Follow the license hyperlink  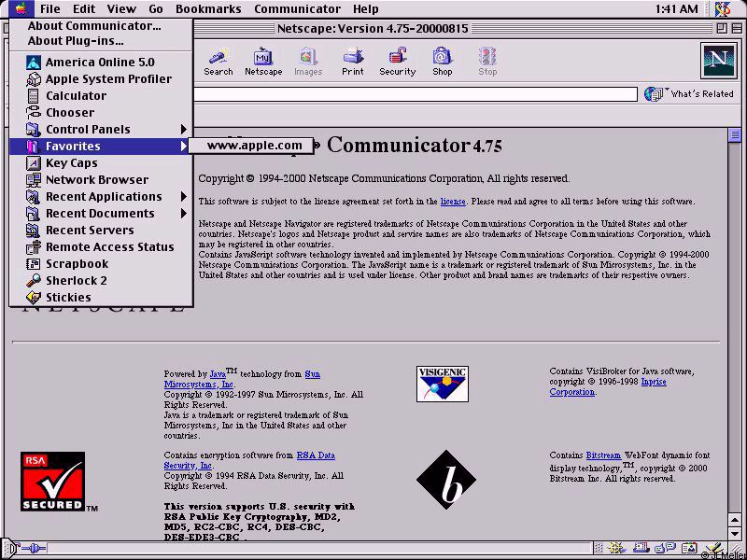coord(453,202)
